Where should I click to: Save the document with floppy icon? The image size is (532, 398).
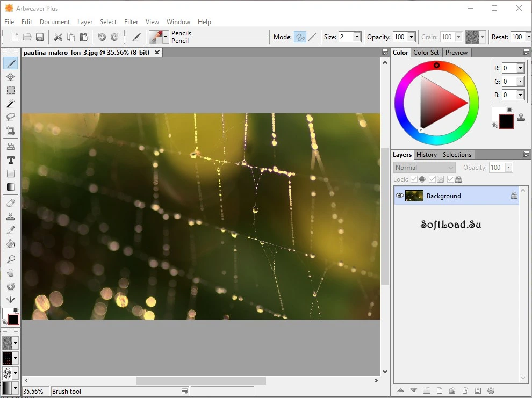40,37
